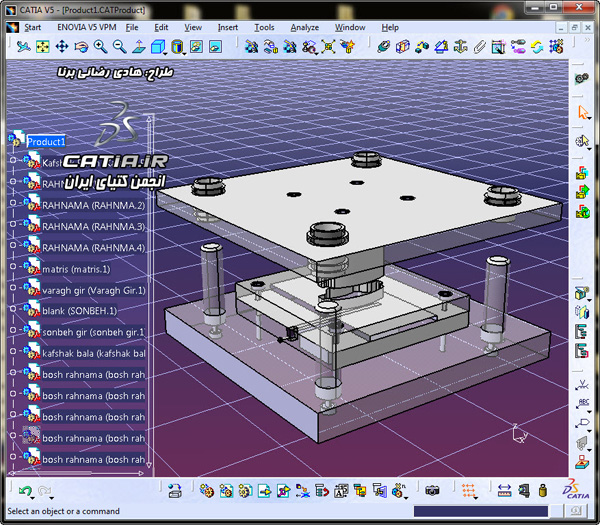The width and height of the screenshot is (600, 525).
Task: Activate the Fly Mode airplane icon
Action: 24,47
